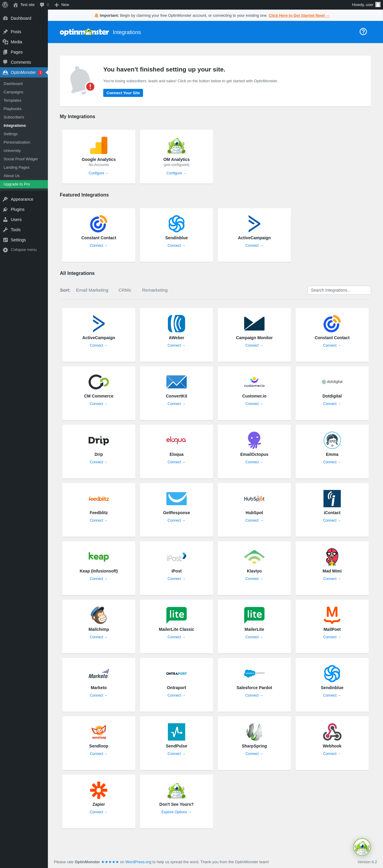Open Social Proof Widget menu item
383x868 pixels.
click(x=21, y=159)
